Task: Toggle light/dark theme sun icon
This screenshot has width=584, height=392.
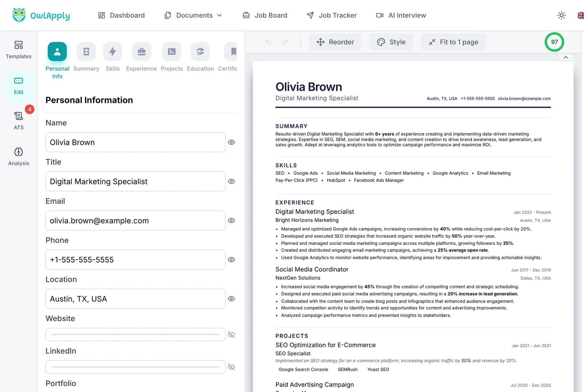Action: point(561,15)
